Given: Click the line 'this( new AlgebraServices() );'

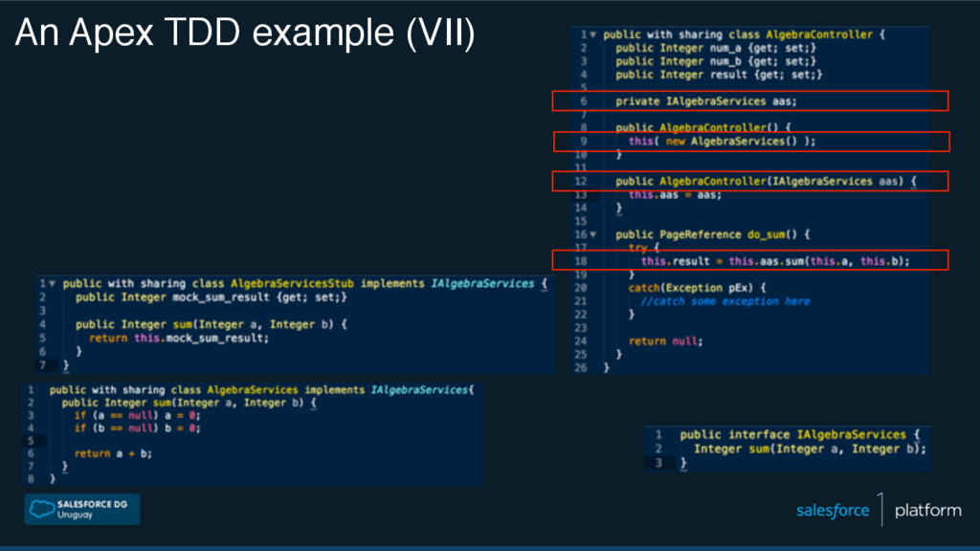Looking at the screenshot, I should [x=722, y=142].
